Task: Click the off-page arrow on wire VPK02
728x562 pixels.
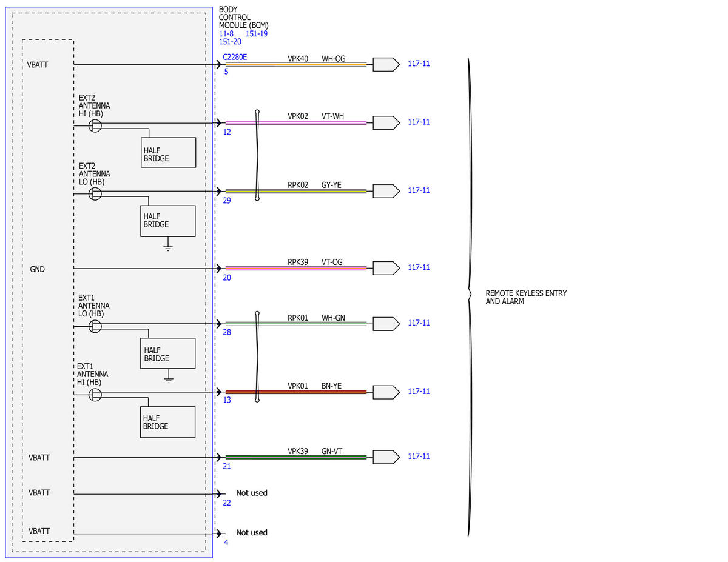Action: [386, 122]
